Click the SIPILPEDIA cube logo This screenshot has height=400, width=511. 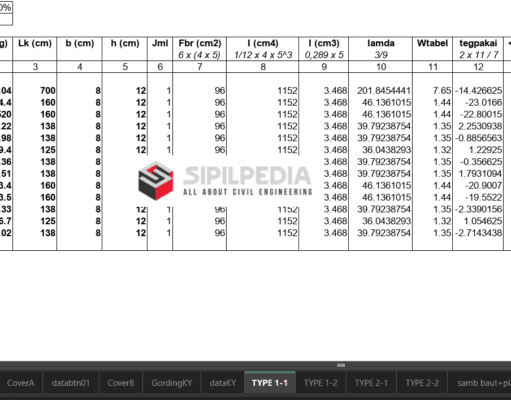point(156,181)
